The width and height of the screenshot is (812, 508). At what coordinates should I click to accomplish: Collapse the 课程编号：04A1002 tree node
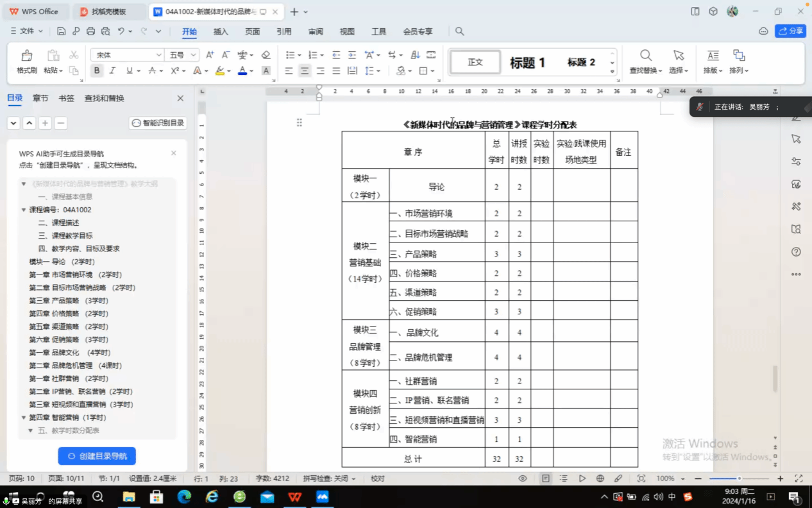coord(24,210)
